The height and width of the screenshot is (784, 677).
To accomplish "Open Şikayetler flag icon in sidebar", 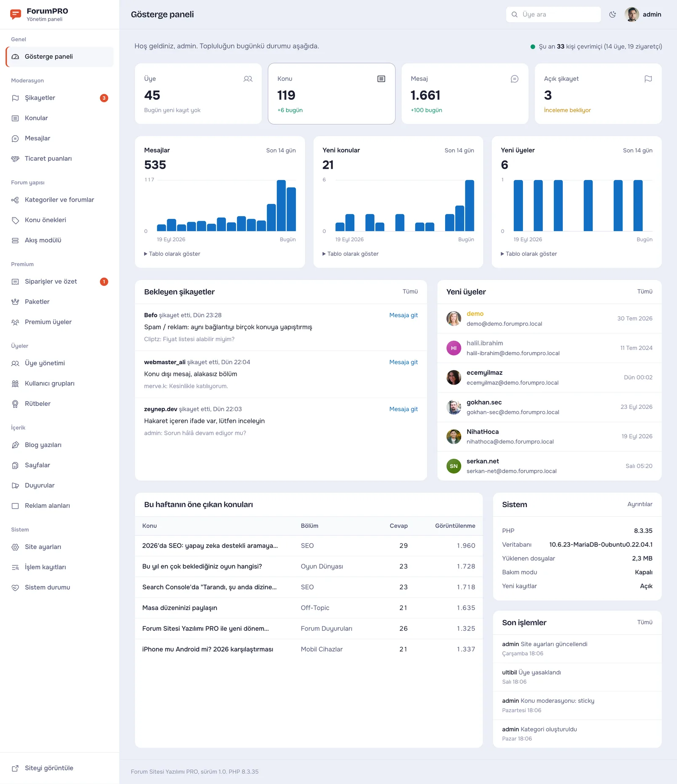I will tap(15, 98).
